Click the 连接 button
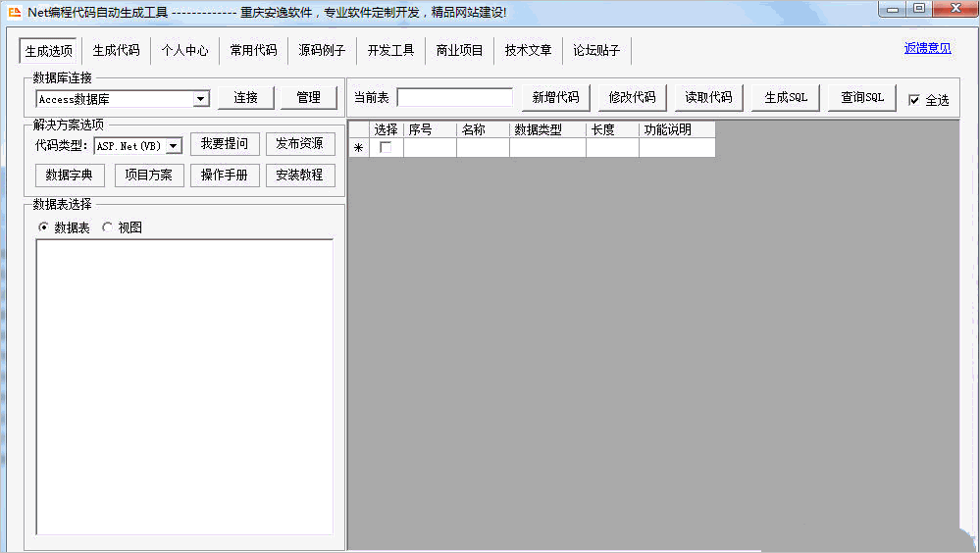The width and height of the screenshot is (980, 553). click(245, 97)
